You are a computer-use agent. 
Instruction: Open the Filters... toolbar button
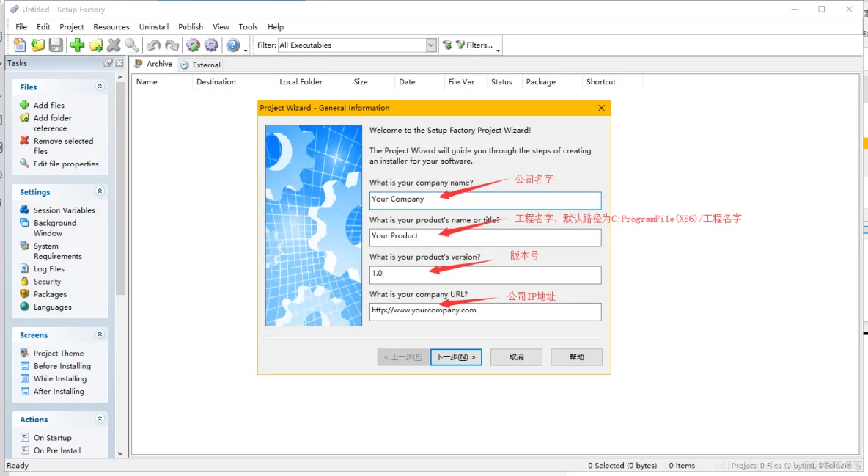(x=474, y=45)
